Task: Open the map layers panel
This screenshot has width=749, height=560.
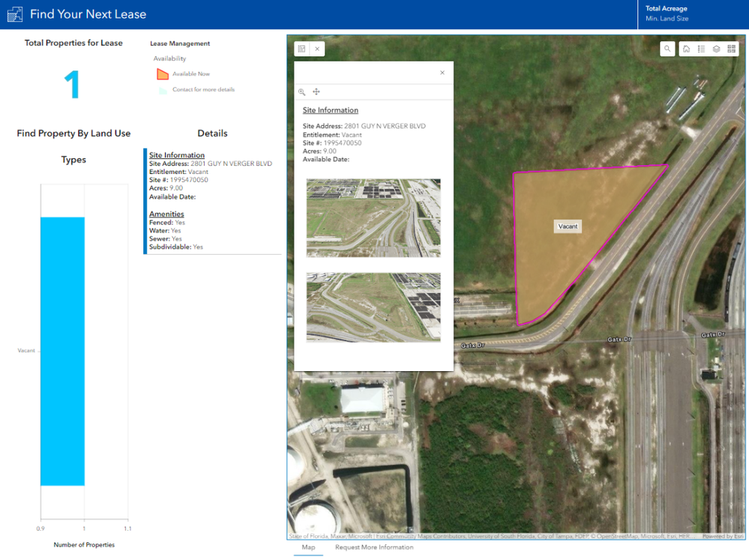Action: (x=716, y=49)
